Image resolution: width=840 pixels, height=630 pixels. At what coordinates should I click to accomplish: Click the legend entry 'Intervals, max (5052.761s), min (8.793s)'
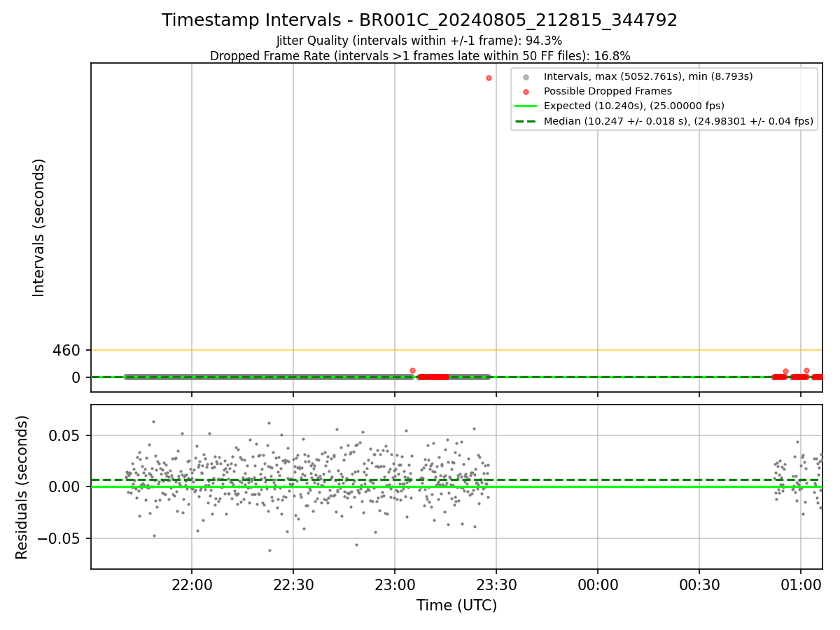coord(648,76)
